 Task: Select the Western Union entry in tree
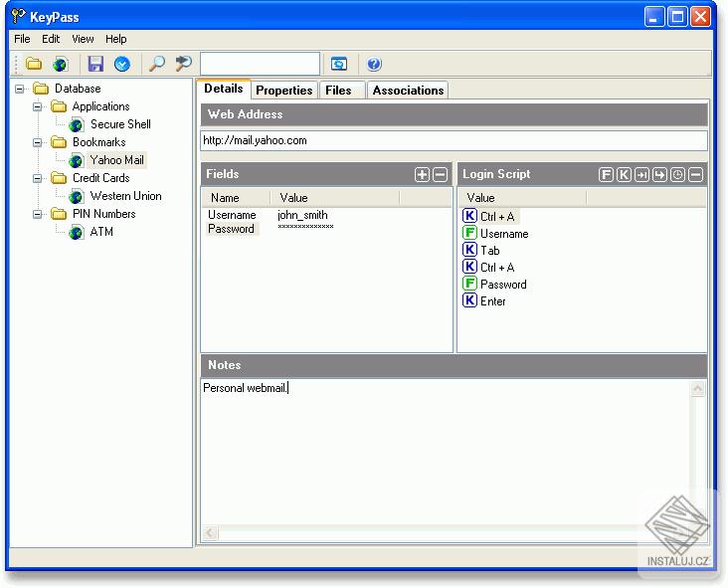pos(125,196)
